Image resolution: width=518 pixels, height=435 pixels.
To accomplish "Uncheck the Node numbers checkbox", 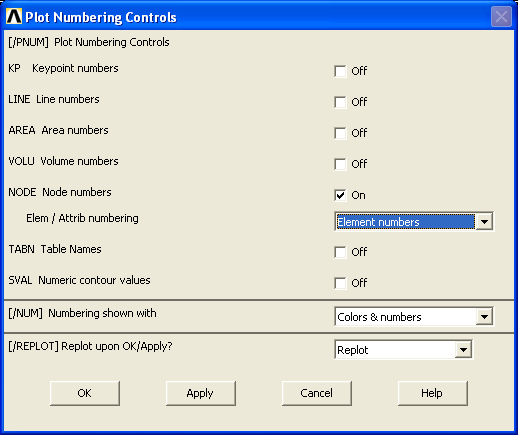I will (x=340, y=195).
